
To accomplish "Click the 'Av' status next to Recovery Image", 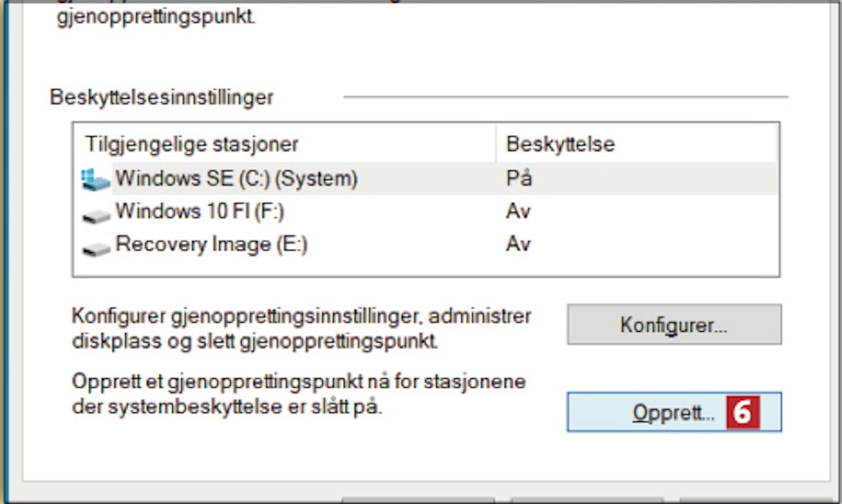I will pyautogui.click(x=518, y=244).
